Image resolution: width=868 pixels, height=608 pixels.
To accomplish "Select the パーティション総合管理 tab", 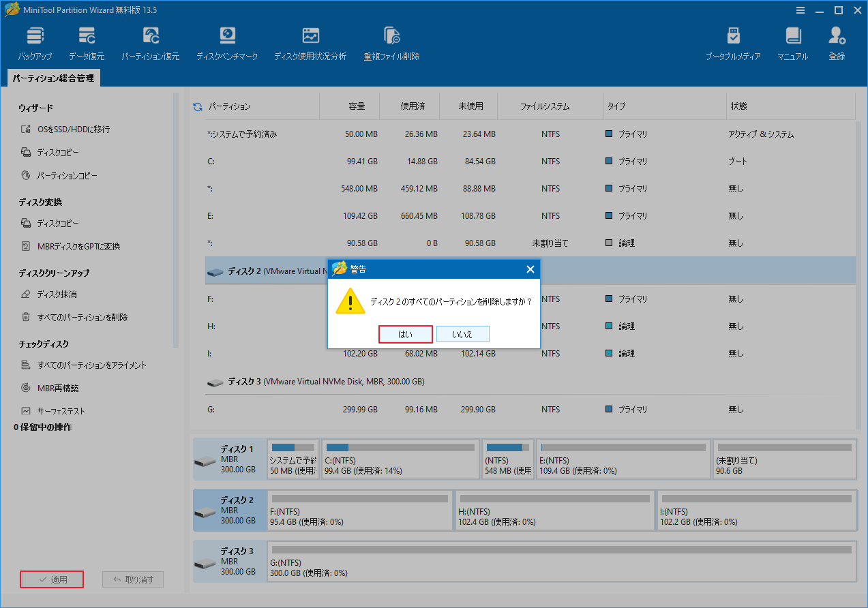I will pyautogui.click(x=53, y=78).
